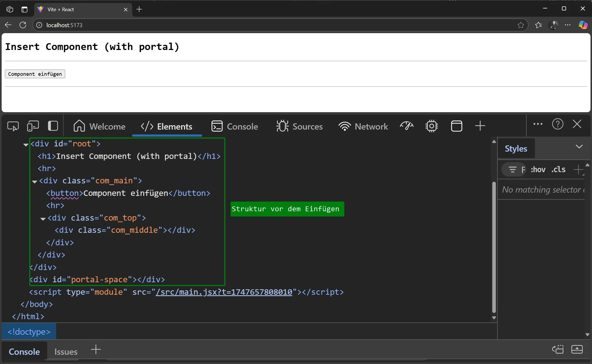592x364 pixels.
Task: Click the Styles pane scrollbar down arrow
Action: tap(587, 335)
